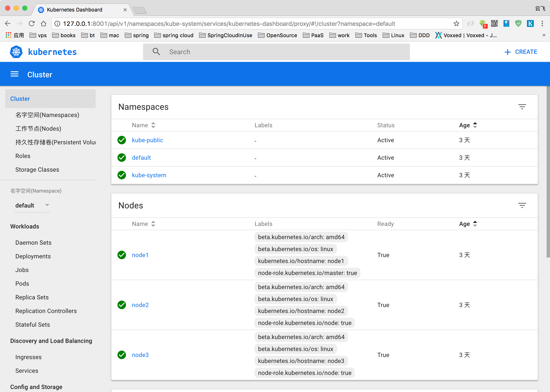This screenshot has height=392, width=550.
Task: Click the kube-system namespace link
Action: pyautogui.click(x=149, y=175)
